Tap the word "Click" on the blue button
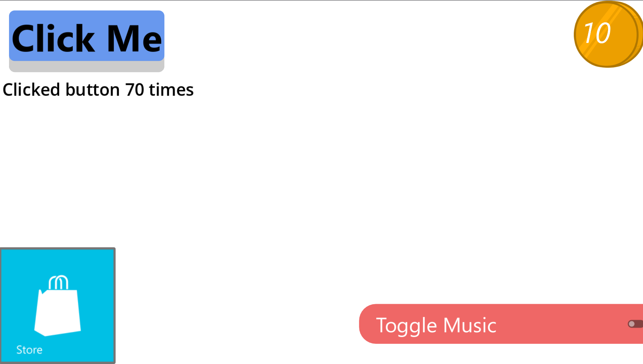 pos(53,39)
